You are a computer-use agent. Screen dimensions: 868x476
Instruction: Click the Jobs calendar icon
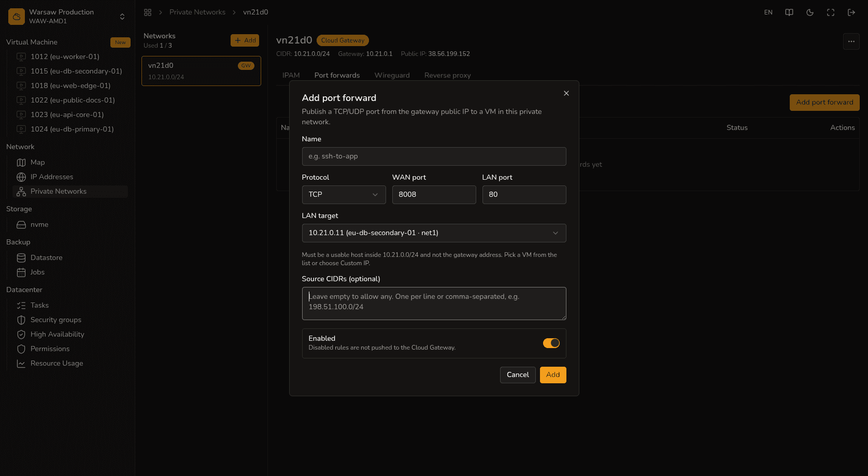(x=21, y=272)
